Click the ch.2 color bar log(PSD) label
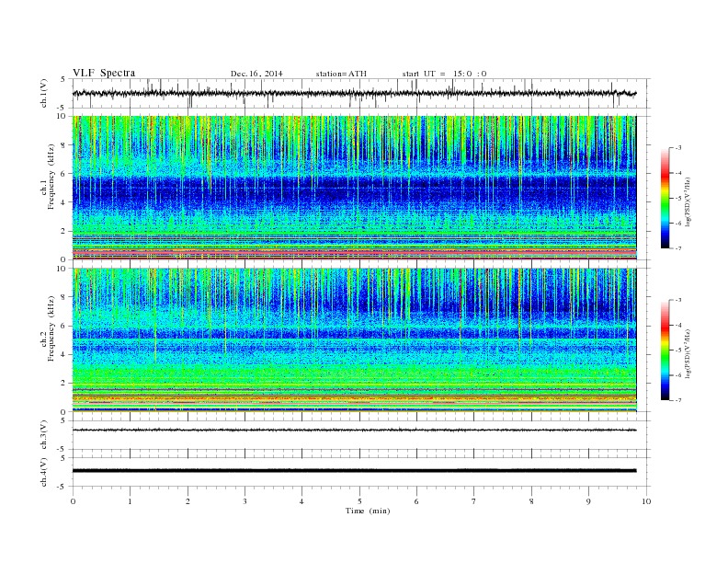The image size is (728, 563). (688, 353)
